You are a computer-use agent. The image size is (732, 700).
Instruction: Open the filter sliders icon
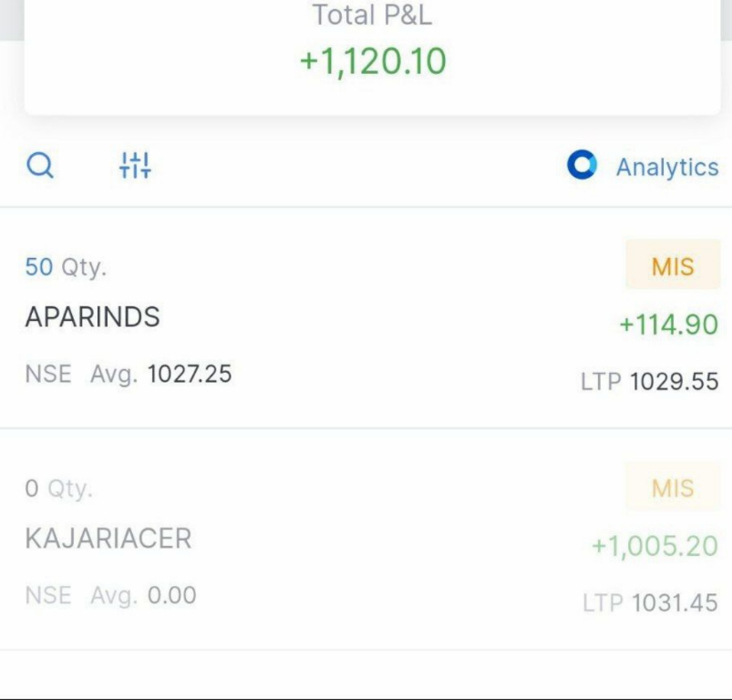pyautogui.click(x=135, y=166)
